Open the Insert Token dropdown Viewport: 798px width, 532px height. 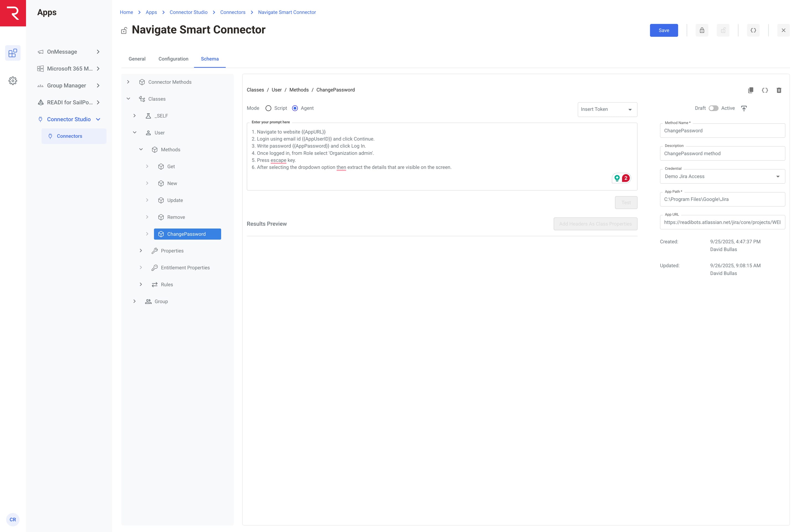point(607,109)
